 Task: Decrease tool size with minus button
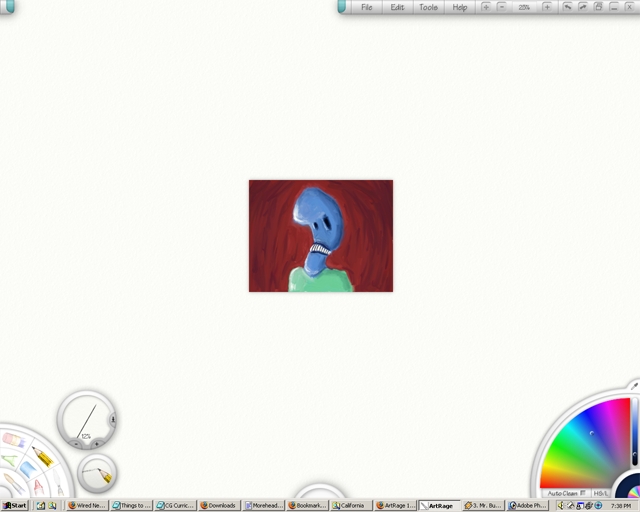pyautogui.click(x=76, y=444)
